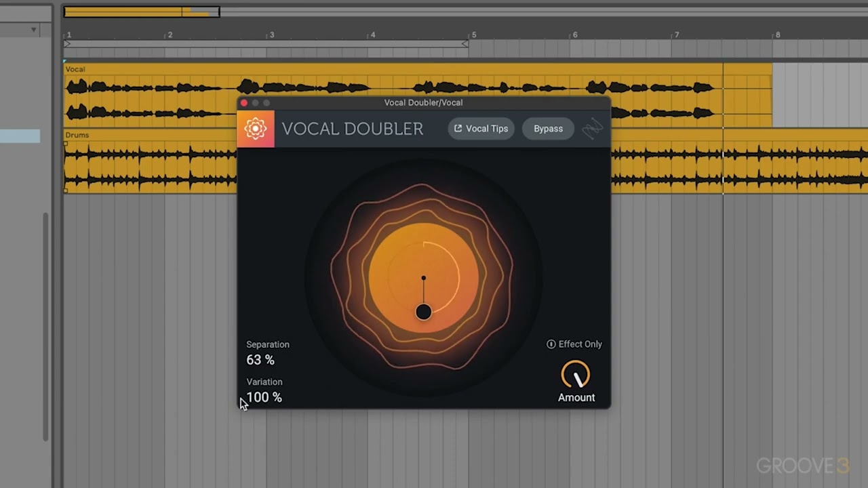The height and width of the screenshot is (488, 868).
Task: Click bar 5 on the timeline ruler
Action: (474, 35)
